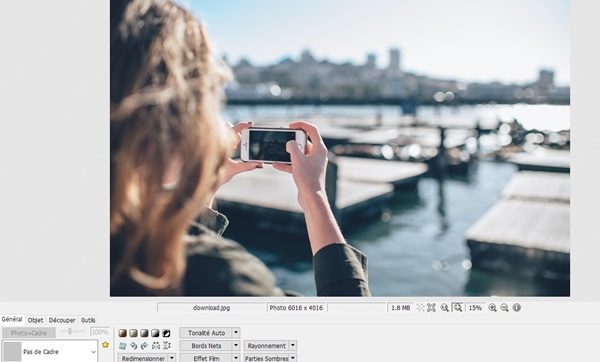Viewport: 600px width, 362px height.
Task: Click the Rayonnement button
Action: [x=266, y=346]
